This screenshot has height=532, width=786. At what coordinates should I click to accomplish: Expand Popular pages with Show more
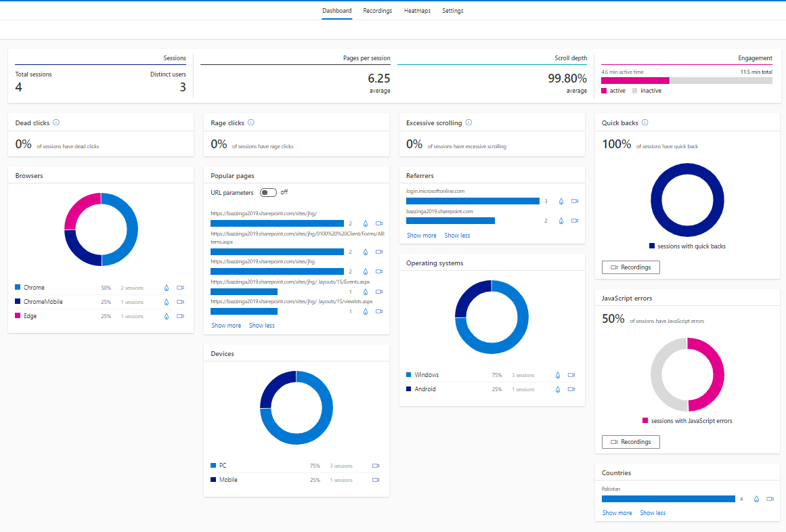click(226, 326)
